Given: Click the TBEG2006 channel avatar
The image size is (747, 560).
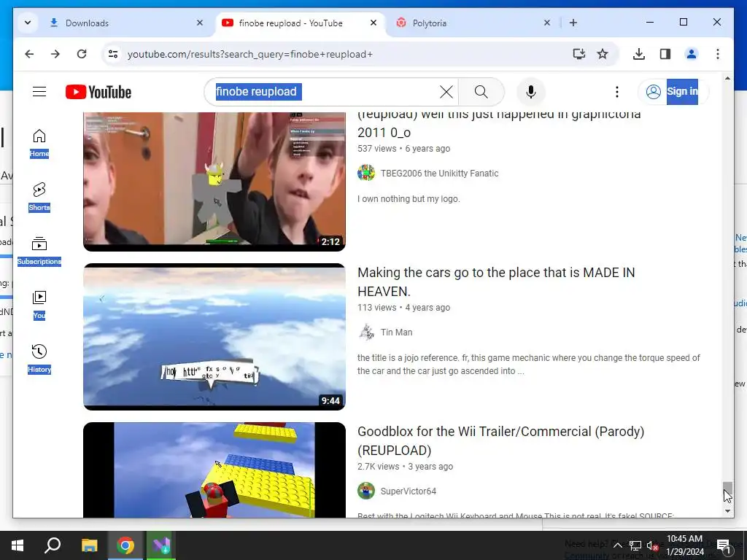Looking at the screenshot, I should point(366,172).
